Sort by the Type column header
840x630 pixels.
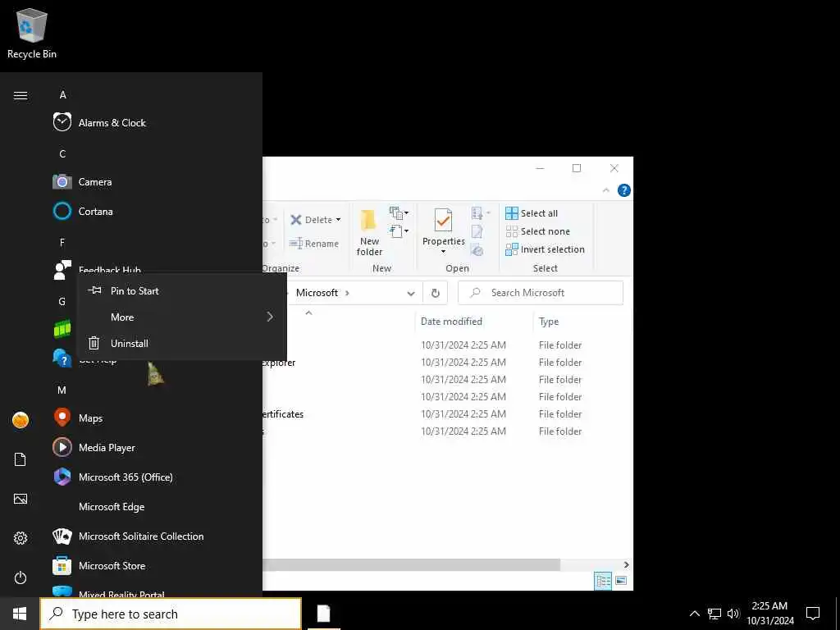(549, 322)
